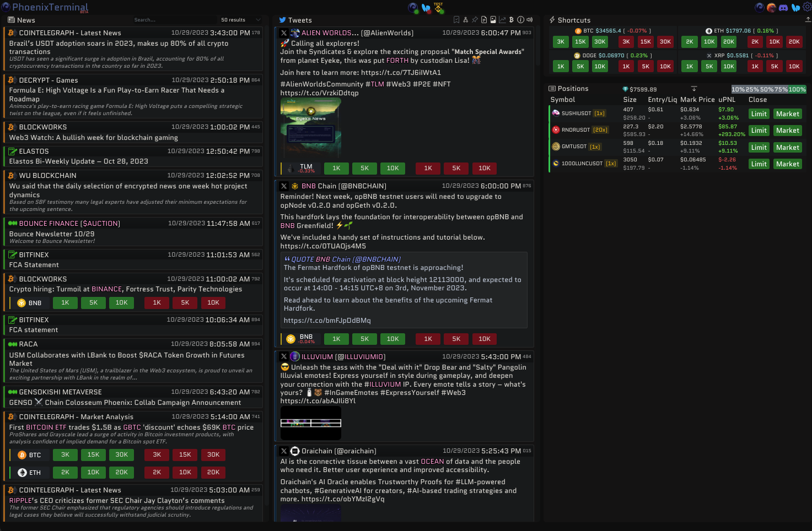Click the Phoenix connection icon with green dot

[413, 8]
